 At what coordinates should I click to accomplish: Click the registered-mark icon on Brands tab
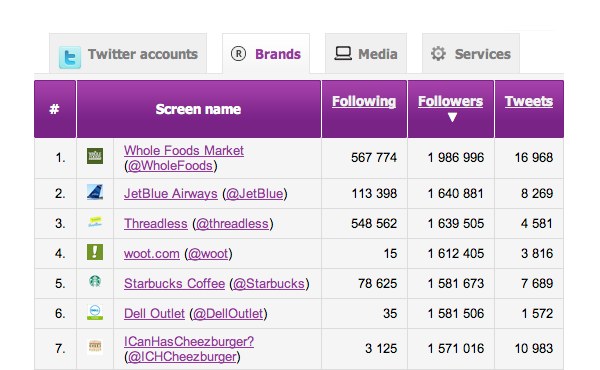[238, 54]
